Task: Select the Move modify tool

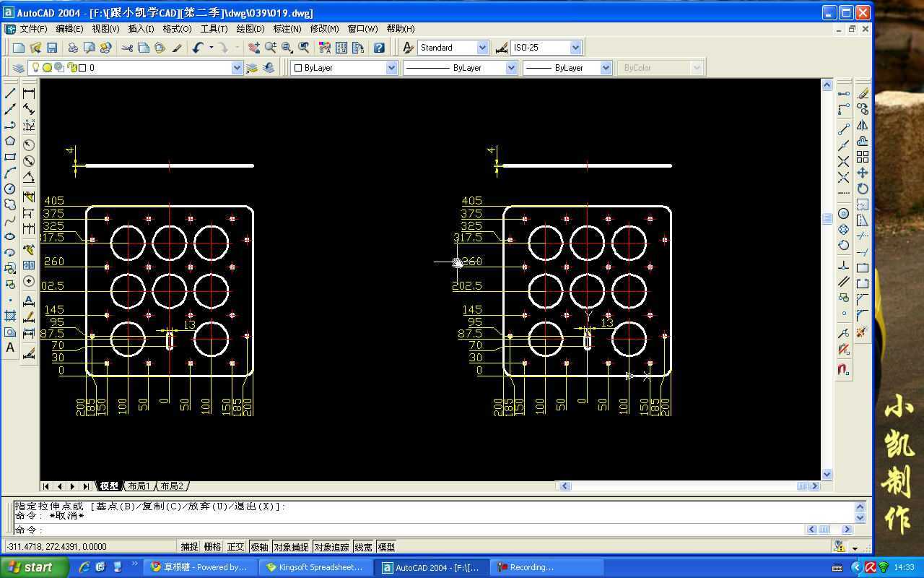Action: coord(863,173)
